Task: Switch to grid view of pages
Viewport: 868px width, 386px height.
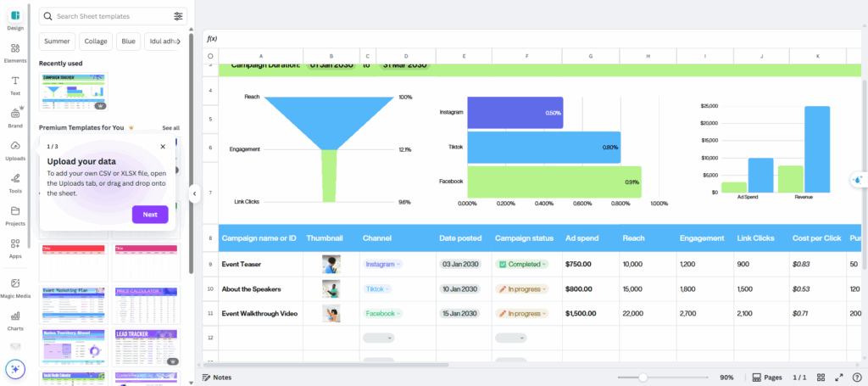Action: click(821, 378)
